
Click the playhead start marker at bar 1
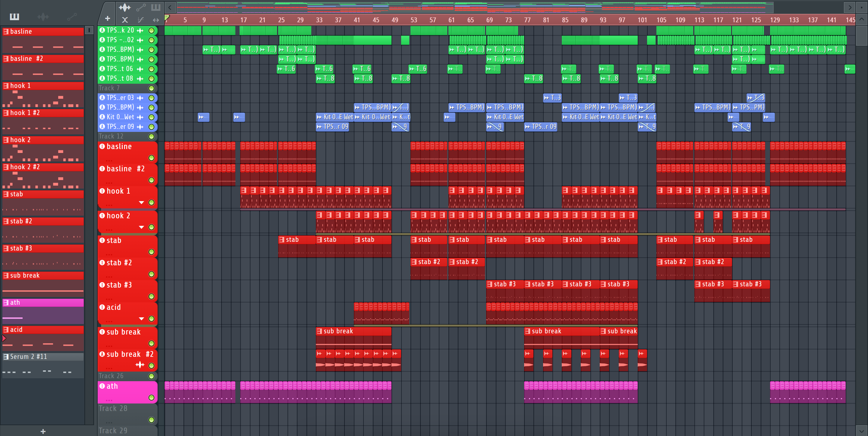click(x=167, y=18)
